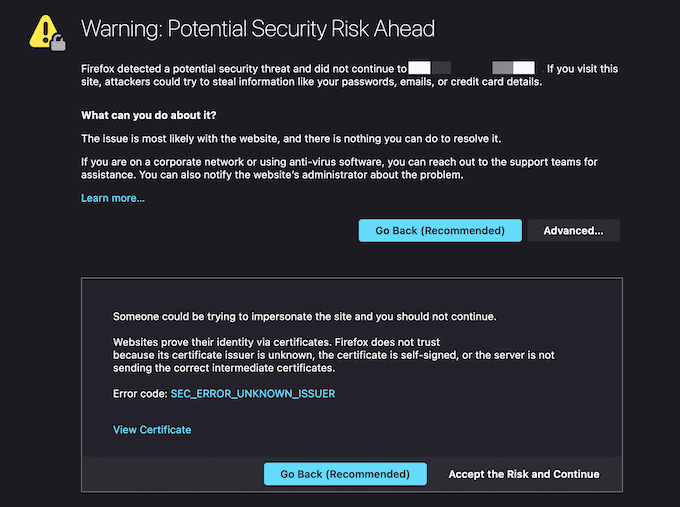
Task: Open the Learn more... link
Action: (113, 198)
